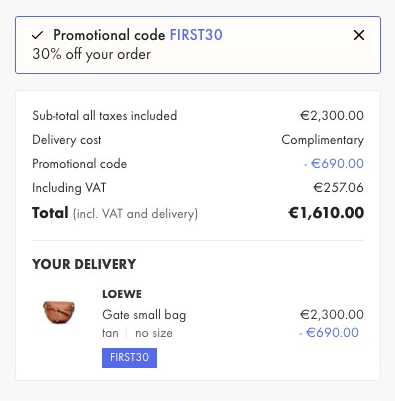Click the 'Delivery cost' row label
395x401 pixels.
[x=67, y=140]
